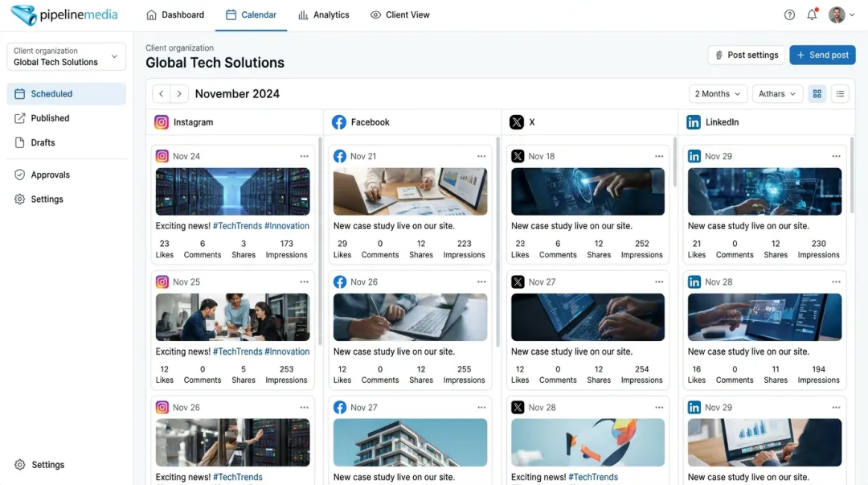868x485 pixels.
Task: Open Drafts in the sidebar
Action: click(67, 142)
